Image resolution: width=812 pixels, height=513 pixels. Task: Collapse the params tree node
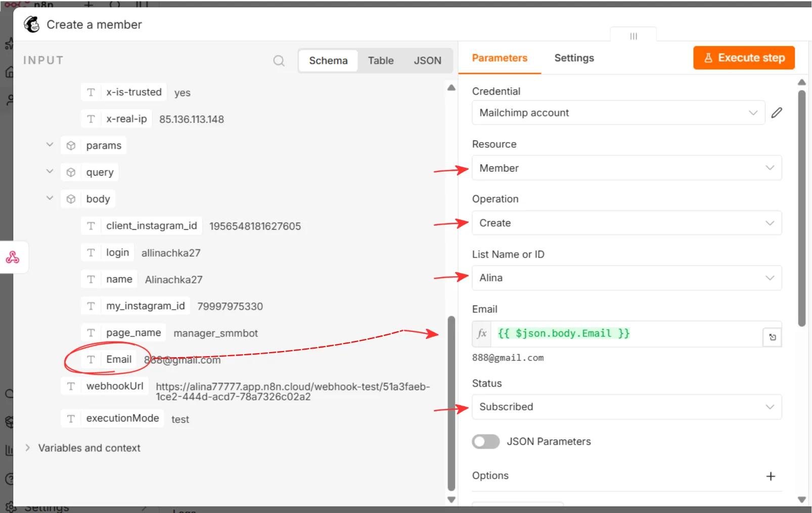tap(50, 145)
